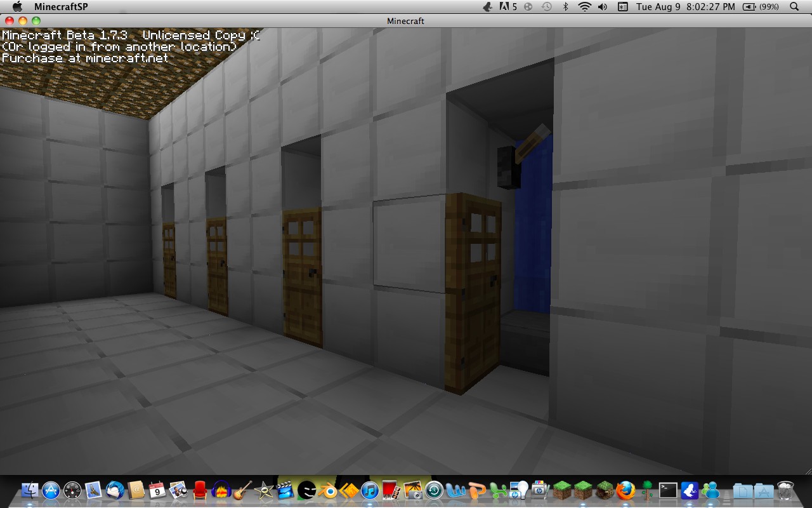Select the Finder icon in the Dock
This screenshot has height=508, width=812.
30,490
